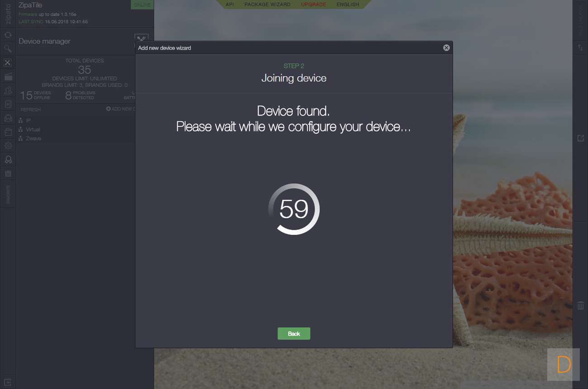The image size is (588, 389).
Task: Click the logout icon at sidebar bottom
Action: coord(8,382)
